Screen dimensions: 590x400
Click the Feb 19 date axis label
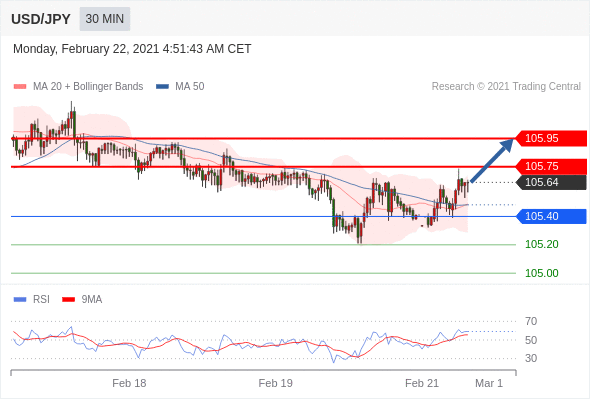pyautogui.click(x=275, y=383)
